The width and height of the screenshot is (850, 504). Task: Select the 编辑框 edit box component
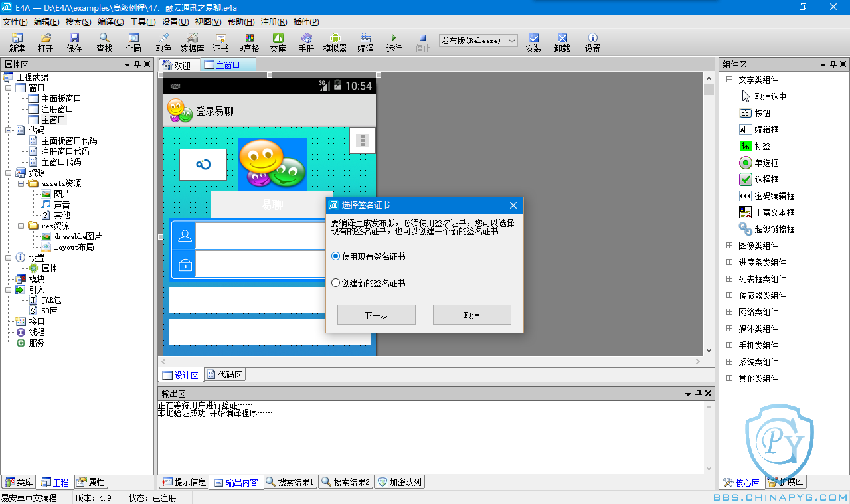point(759,129)
